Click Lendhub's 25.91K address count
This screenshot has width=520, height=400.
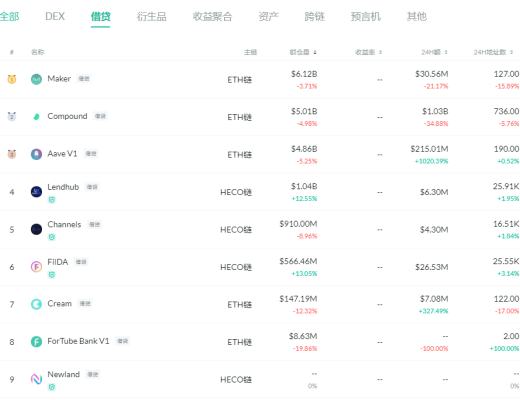[506, 186]
